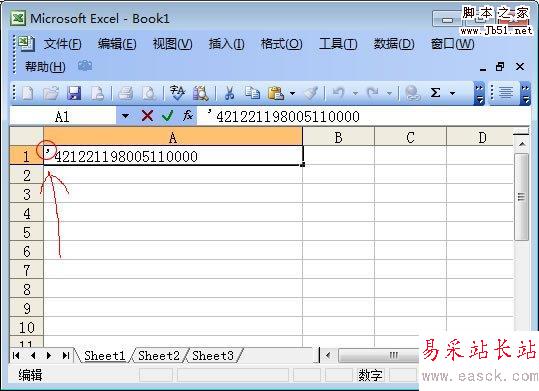This screenshot has width=539, height=391.
Task: Jump to last sheet tab button
Action: [x=66, y=356]
